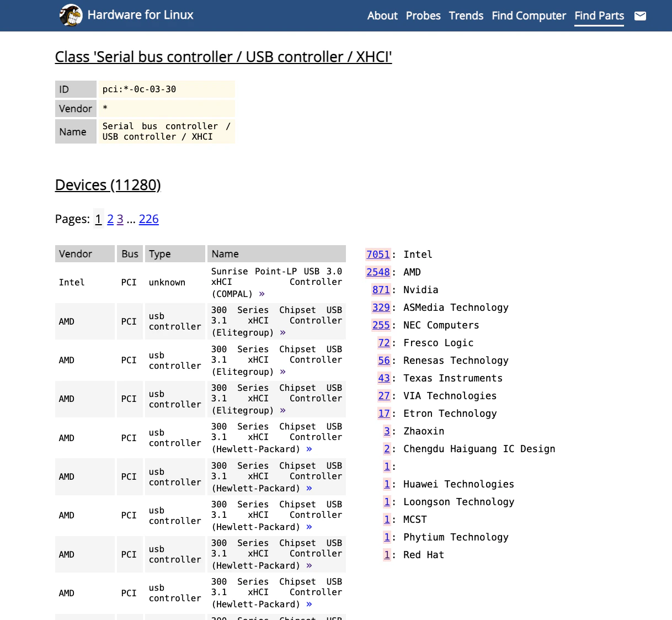Open the 72 Fresco Logic count

[x=384, y=343]
